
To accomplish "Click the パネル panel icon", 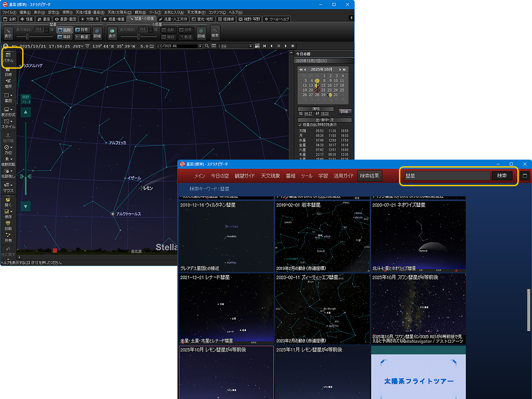I will [8, 57].
